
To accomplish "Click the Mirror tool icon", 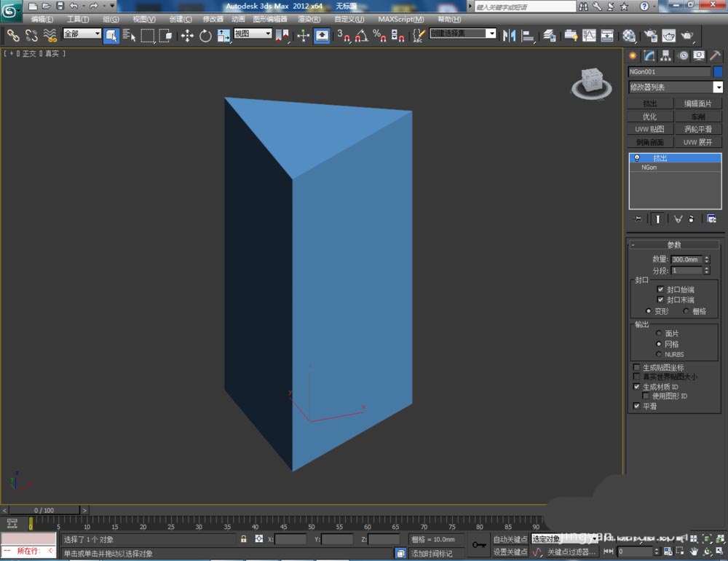I will (x=509, y=35).
